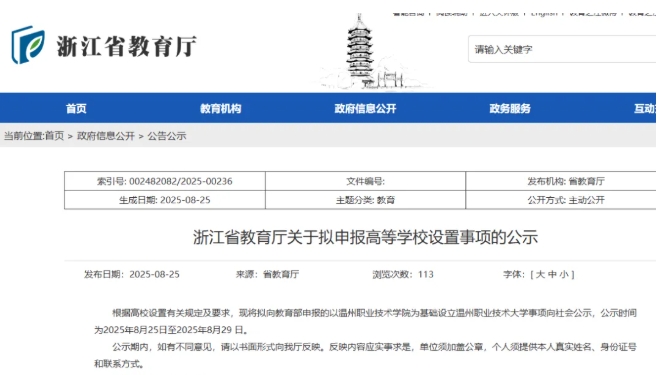The width and height of the screenshot is (665, 375).
Task: Open the 教育机构 navigation tab
Action: tap(221, 109)
